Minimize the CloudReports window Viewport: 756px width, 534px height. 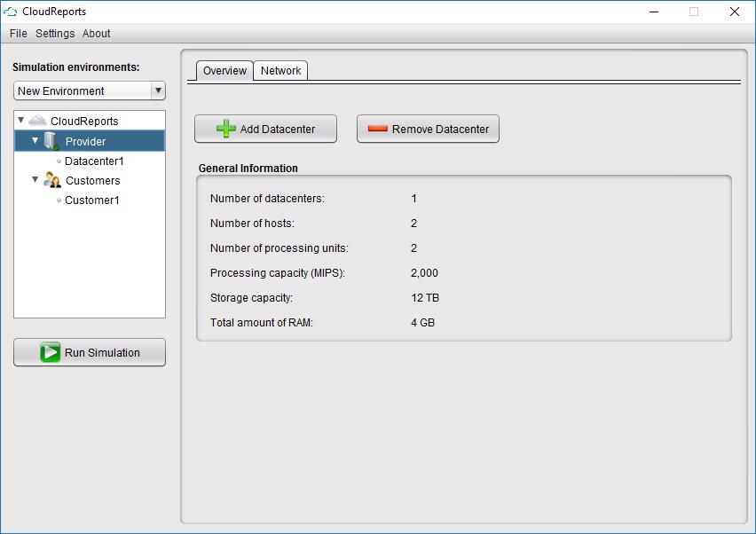pos(654,12)
